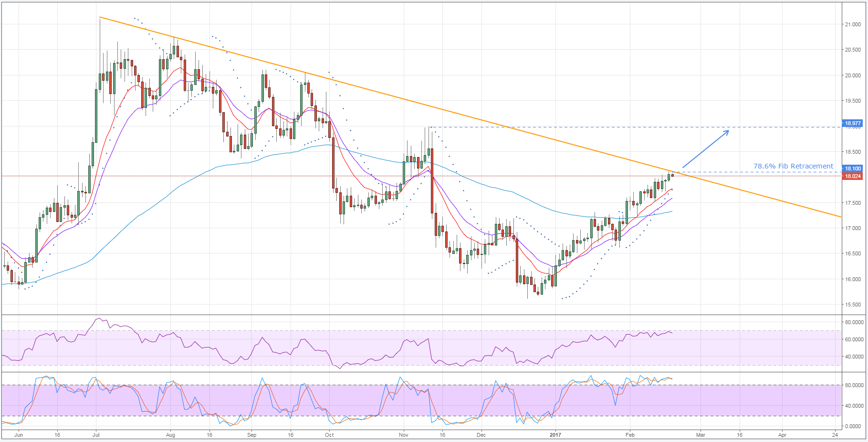This screenshot has height=442, width=868.
Task: Select the 20.000 price axis label
Action: tap(853, 75)
